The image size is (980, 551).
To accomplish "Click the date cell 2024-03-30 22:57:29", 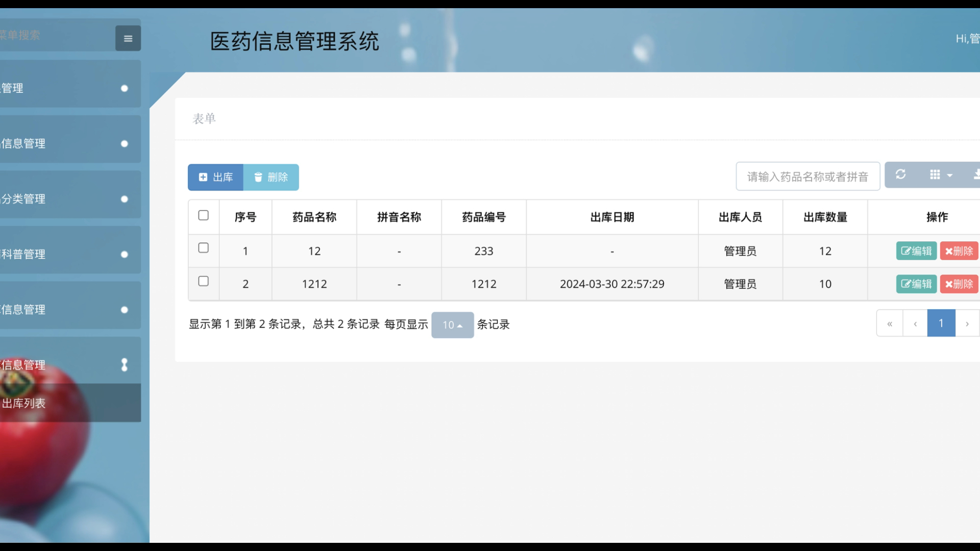I will coord(612,284).
